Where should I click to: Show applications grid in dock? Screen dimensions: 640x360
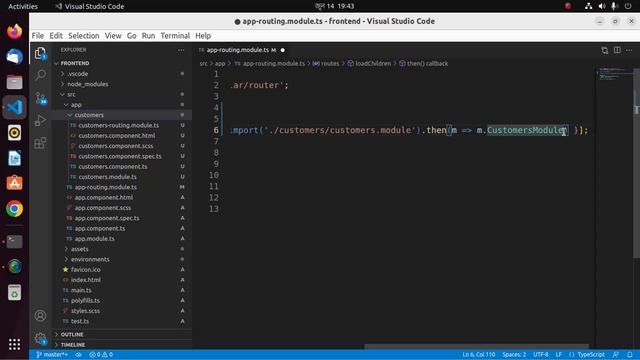point(15,344)
